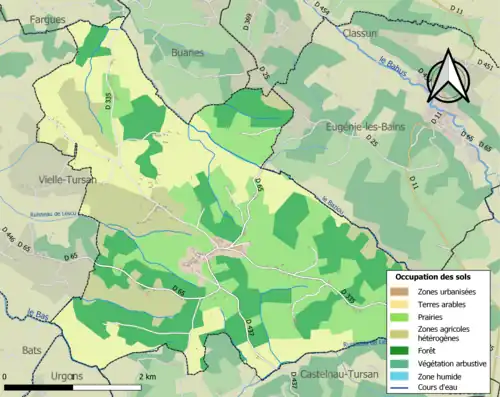Click the Vielle-Tursan town label
The height and width of the screenshot is (397, 500).
pyautogui.click(x=68, y=180)
